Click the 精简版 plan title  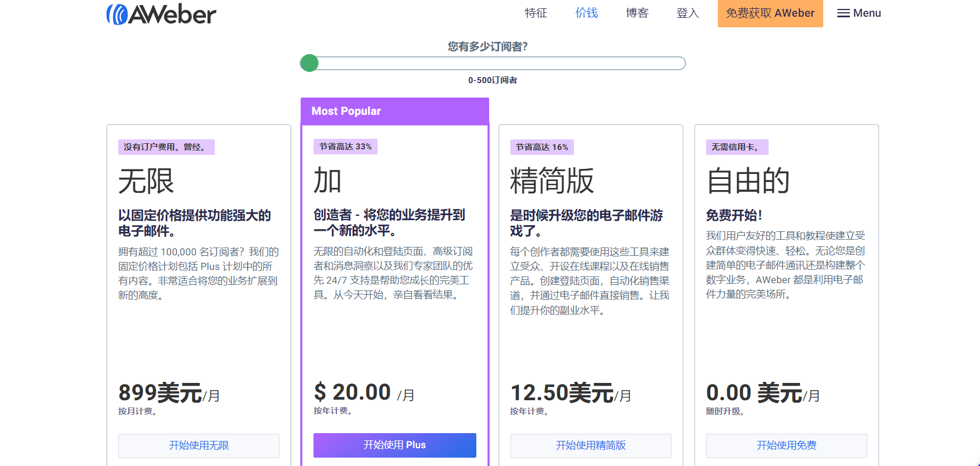pyautogui.click(x=552, y=181)
